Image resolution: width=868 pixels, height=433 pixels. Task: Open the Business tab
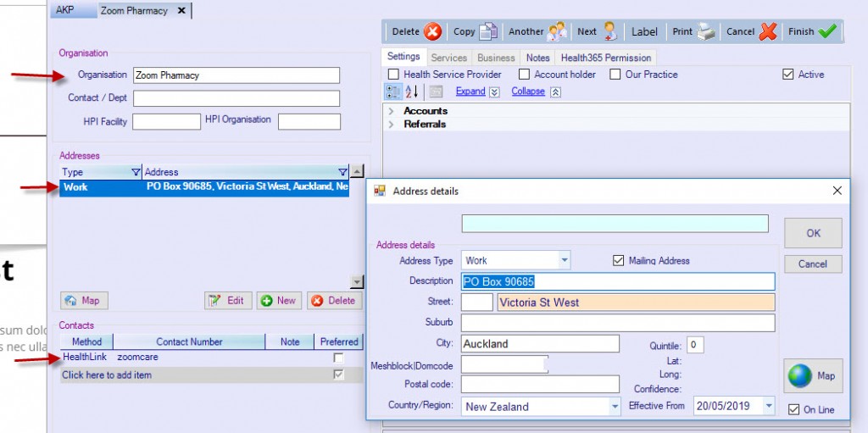tap(496, 58)
